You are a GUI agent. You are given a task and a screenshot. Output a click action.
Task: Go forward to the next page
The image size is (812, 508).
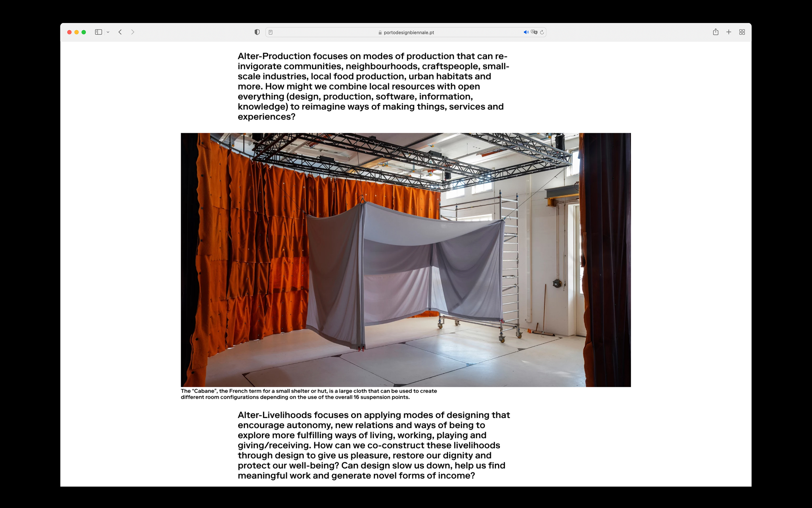(x=133, y=32)
